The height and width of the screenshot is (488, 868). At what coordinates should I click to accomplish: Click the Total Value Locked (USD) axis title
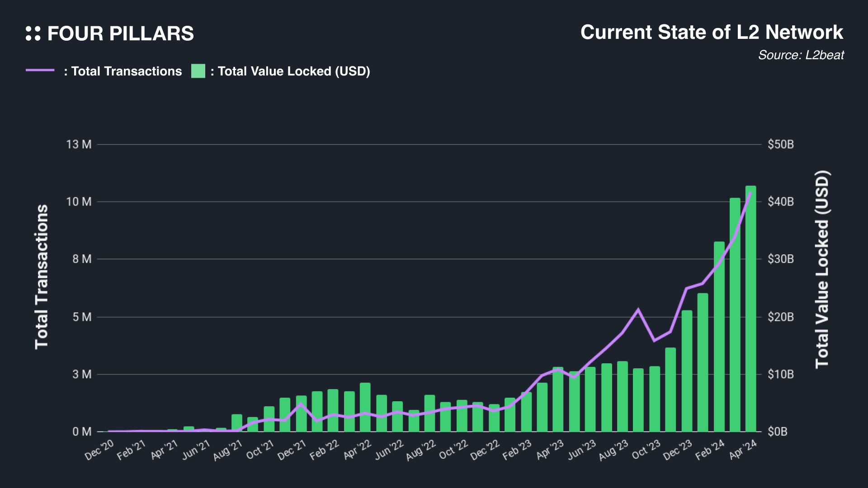coord(822,269)
